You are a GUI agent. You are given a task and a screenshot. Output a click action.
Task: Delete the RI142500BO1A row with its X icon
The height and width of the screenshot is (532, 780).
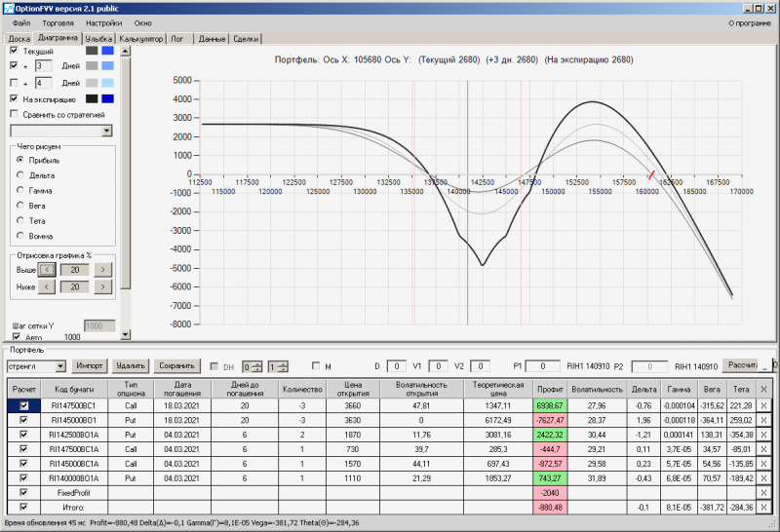click(x=763, y=435)
